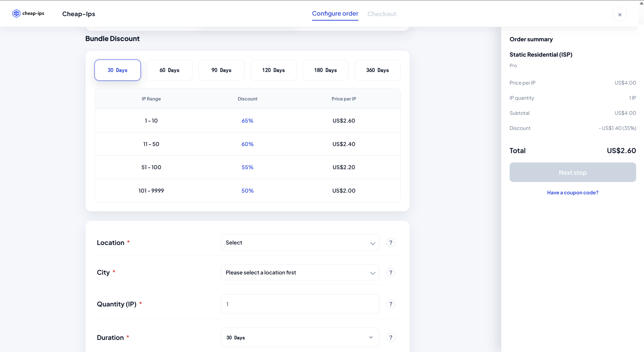Go to the Configure order tab
The image size is (644, 352).
point(335,14)
